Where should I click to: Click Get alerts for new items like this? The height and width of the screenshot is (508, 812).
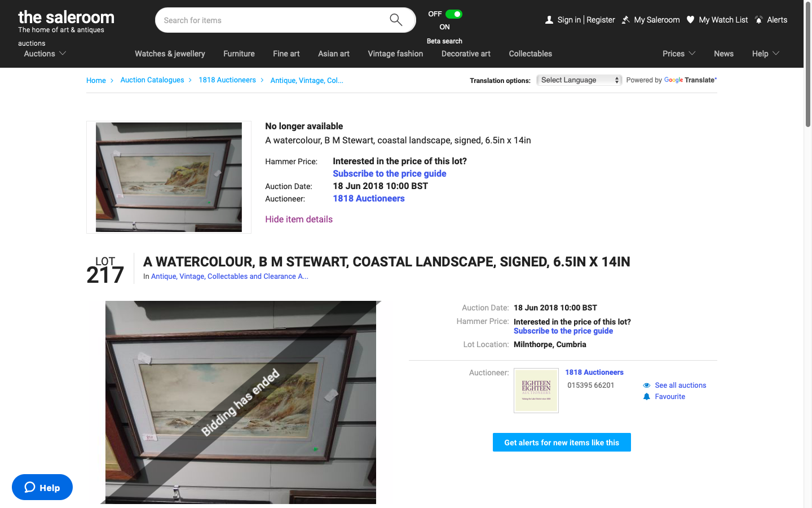[562, 443]
